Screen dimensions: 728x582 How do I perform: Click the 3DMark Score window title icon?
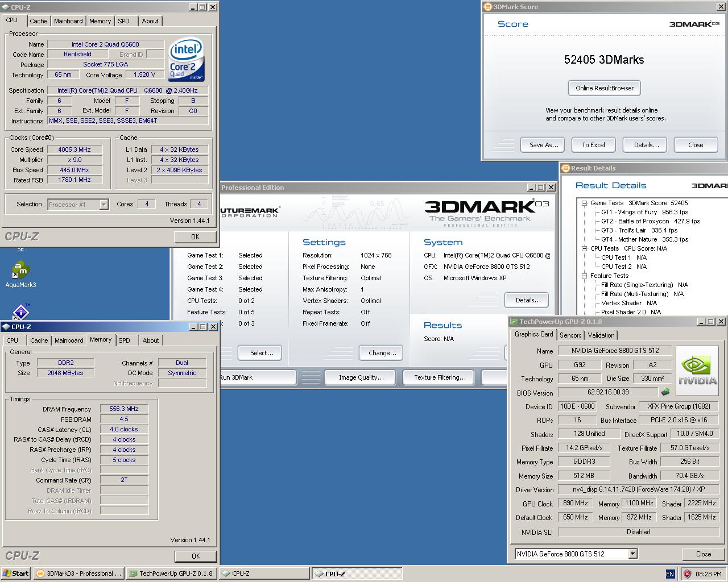click(x=487, y=7)
